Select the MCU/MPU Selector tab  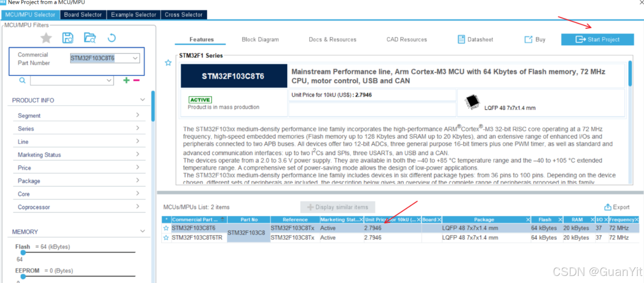pos(30,15)
